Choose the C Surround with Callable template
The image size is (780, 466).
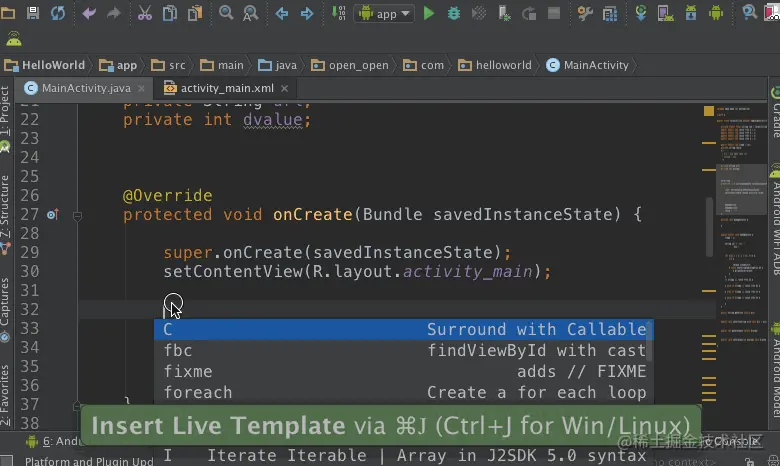pyautogui.click(x=403, y=330)
